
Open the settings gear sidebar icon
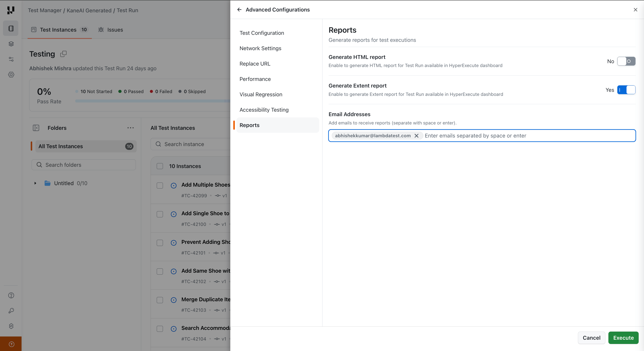(x=11, y=75)
